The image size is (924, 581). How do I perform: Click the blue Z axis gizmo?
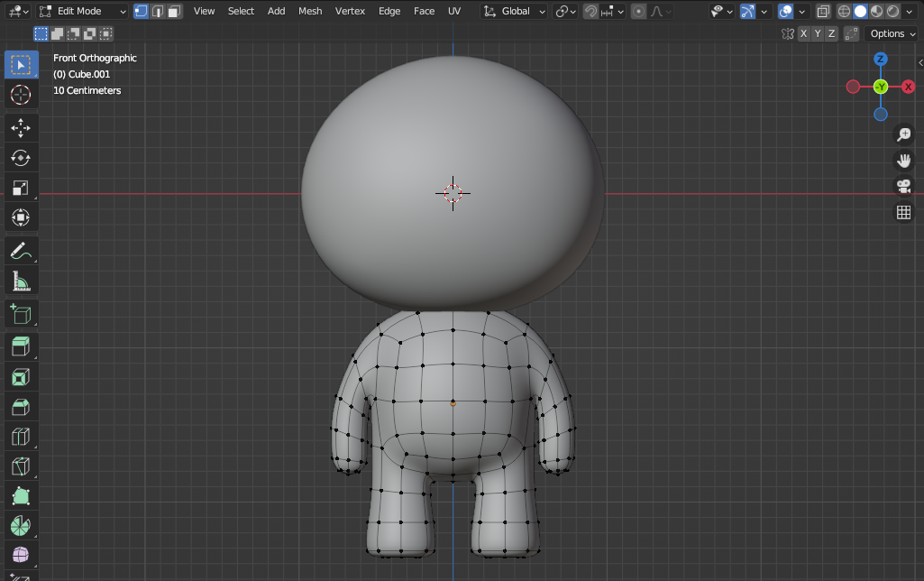(881, 60)
